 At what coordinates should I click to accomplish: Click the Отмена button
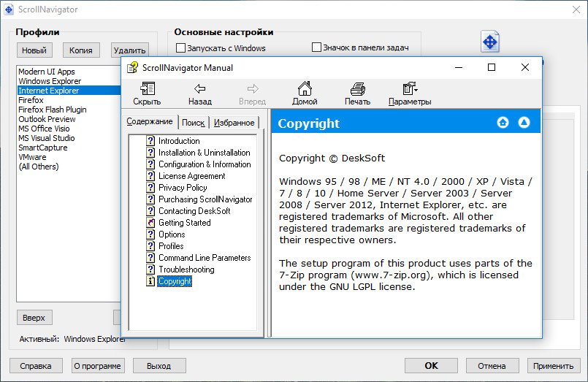coord(492,365)
